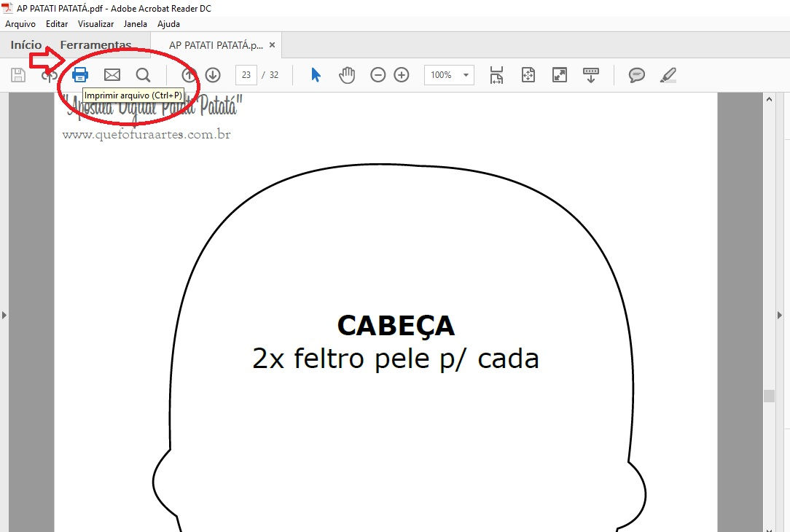Expand the right-side panel
790x532 pixels.
click(x=781, y=315)
